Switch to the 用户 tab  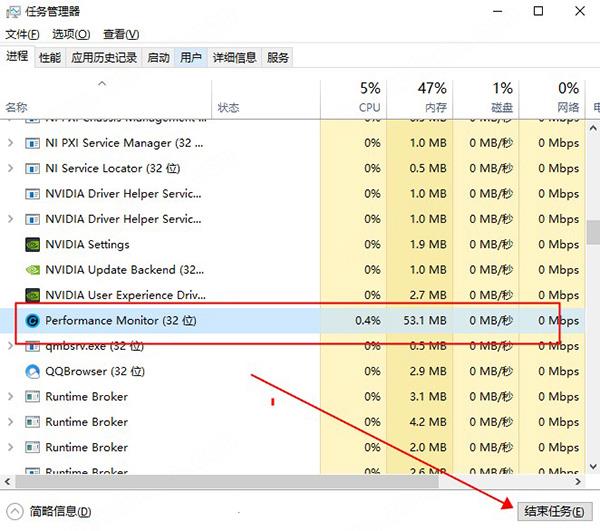(191, 58)
